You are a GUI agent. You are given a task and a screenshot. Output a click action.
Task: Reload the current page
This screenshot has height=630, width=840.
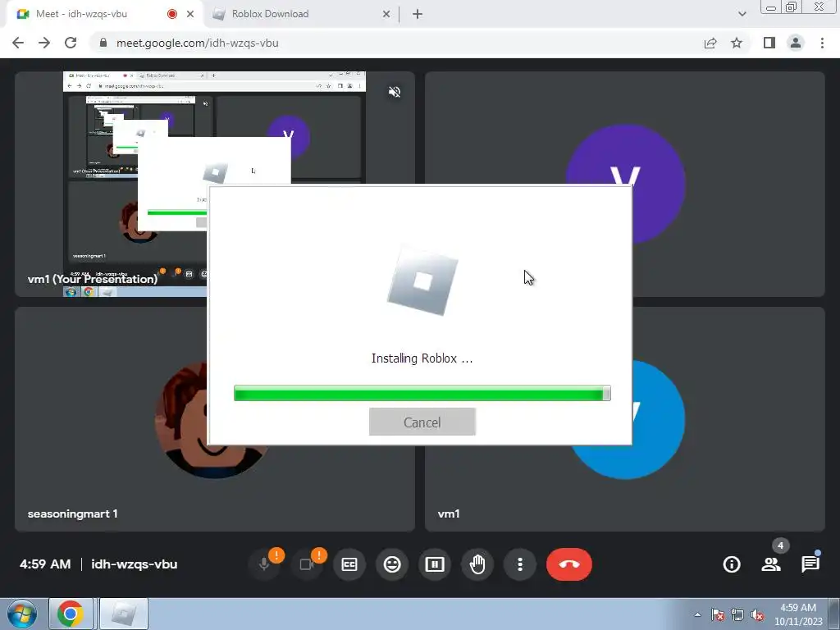point(71,43)
